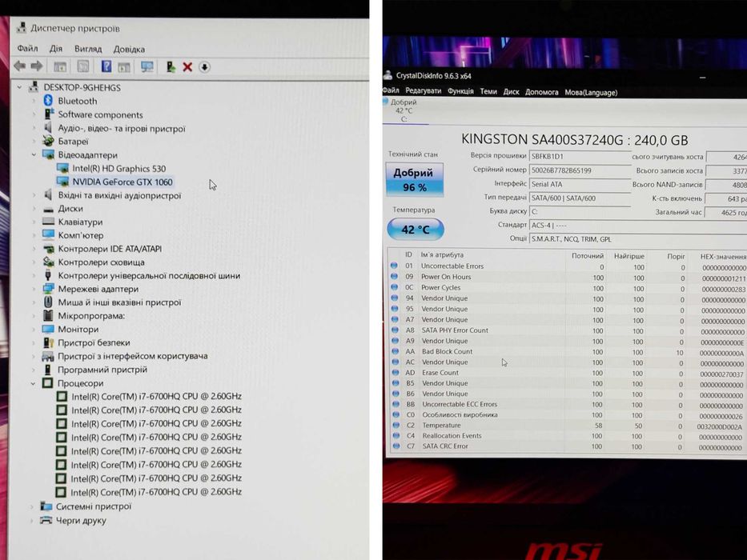
Task: Select Intel(R) HD Graphics 530 adapter
Action: [x=119, y=169]
